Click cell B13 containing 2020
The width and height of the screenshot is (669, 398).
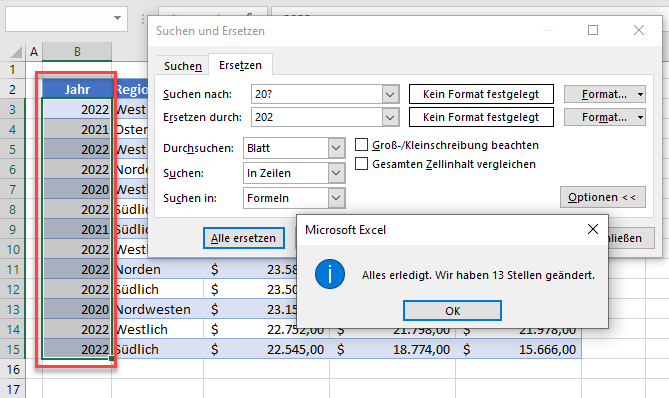(x=77, y=309)
